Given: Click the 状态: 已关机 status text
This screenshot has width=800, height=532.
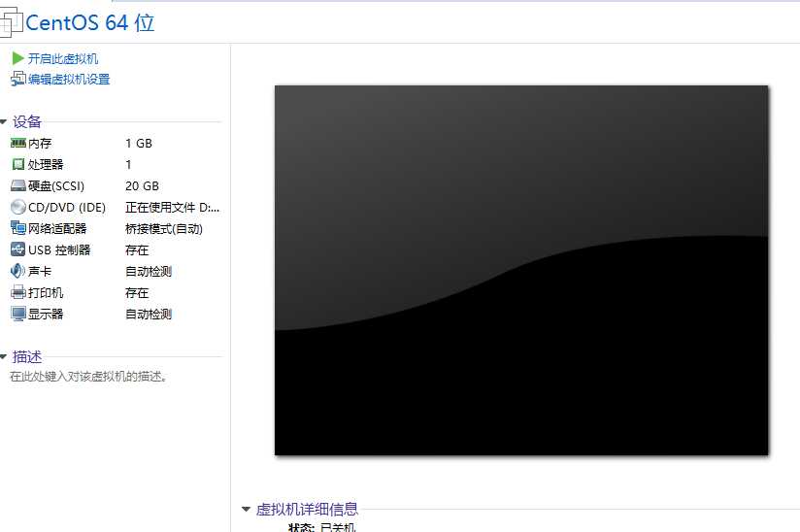Looking at the screenshot, I should click(x=321, y=527).
